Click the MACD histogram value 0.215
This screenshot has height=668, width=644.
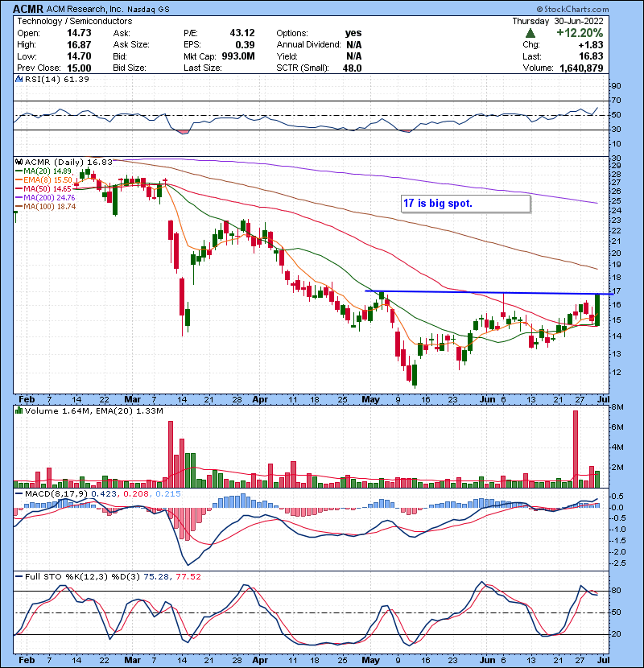(168, 494)
